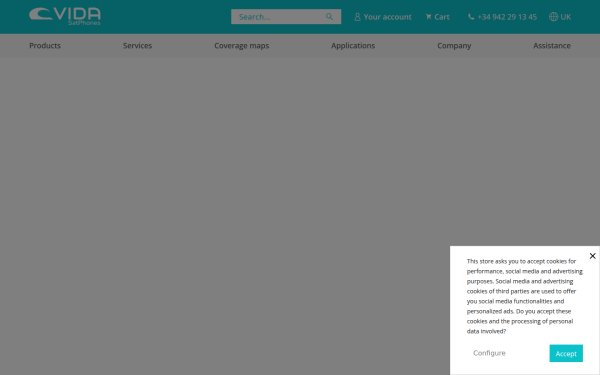This screenshot has height=375, width=600.
Task: Click the user account person icon
Action: (357, 17)
